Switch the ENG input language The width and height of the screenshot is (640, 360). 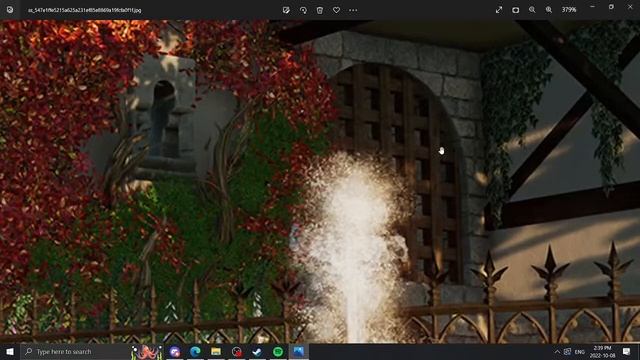pos(580,351)
